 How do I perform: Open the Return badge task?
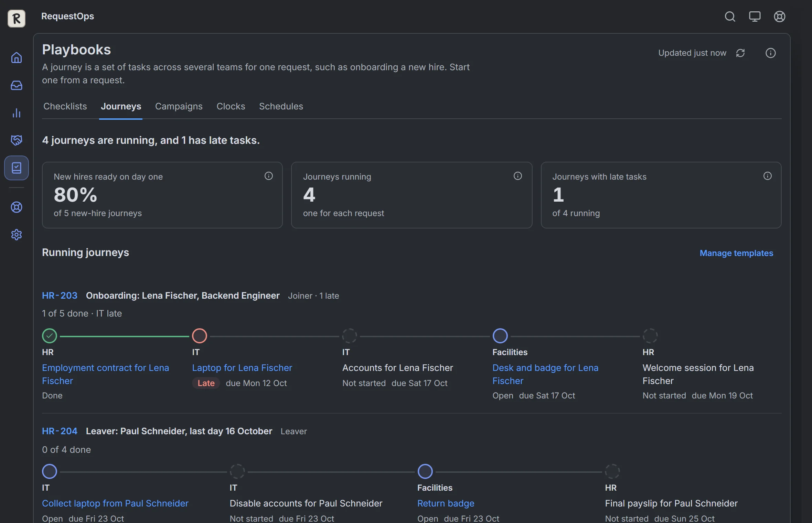pyautogui.click(x=446, y=503)
